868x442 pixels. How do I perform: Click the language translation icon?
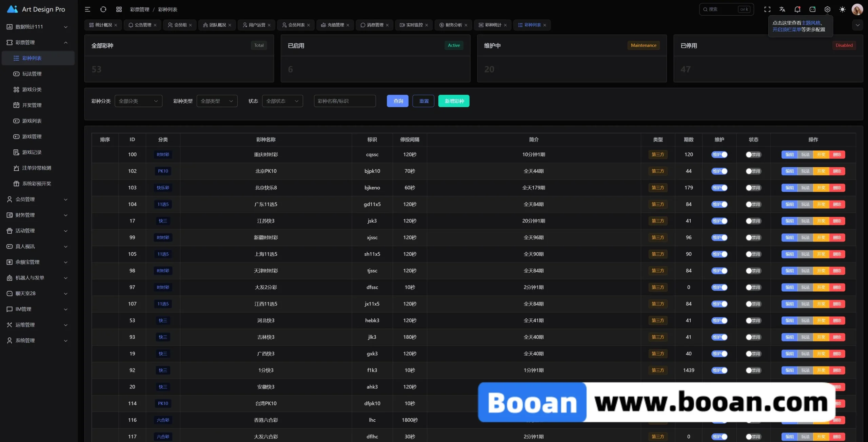tap(782, 9)
